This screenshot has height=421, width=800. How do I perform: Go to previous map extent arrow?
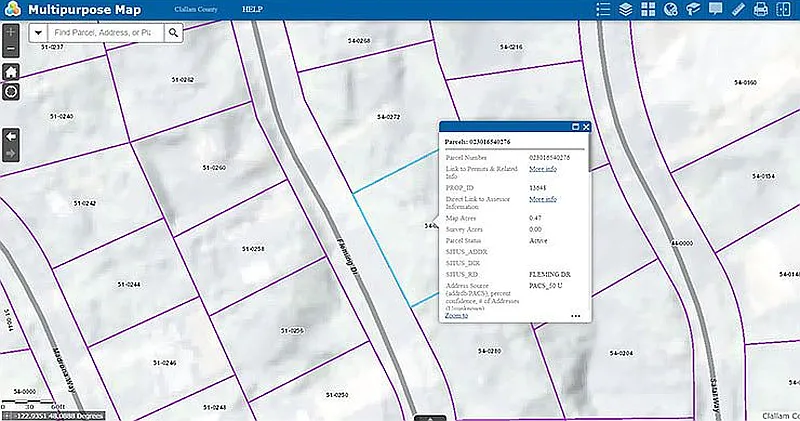pyautogui.click(x=11, y=135)
